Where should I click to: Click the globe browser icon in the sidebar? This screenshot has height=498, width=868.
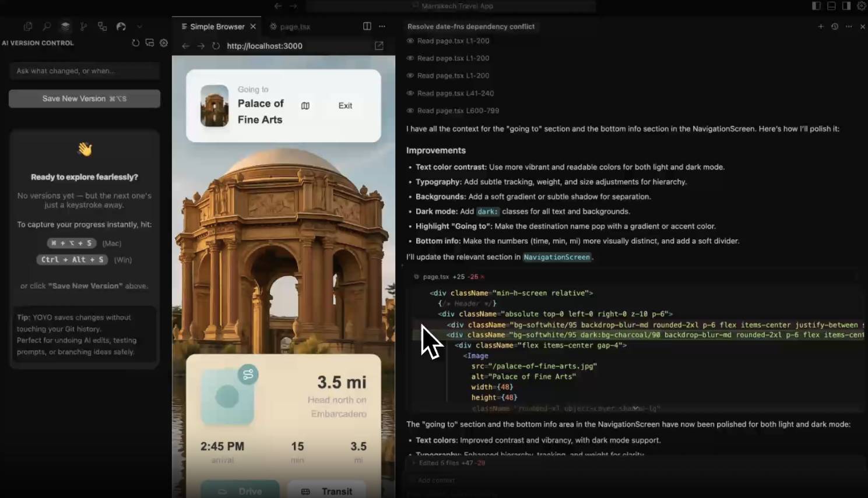(x=121, y=26)
